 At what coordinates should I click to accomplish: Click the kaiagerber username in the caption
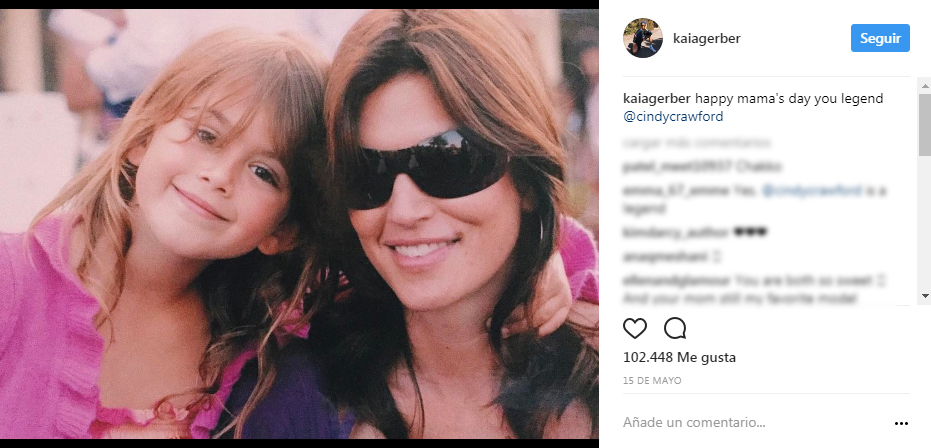656,99
